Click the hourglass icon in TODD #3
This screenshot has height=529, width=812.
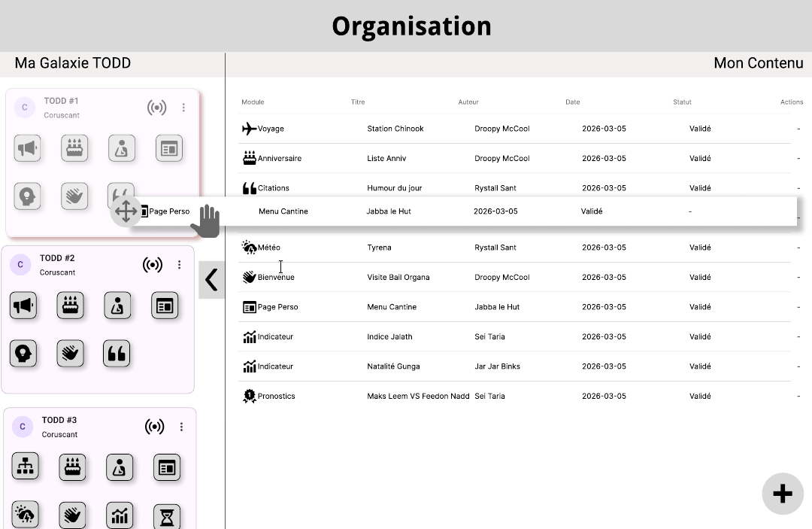(x=167, y=516)
